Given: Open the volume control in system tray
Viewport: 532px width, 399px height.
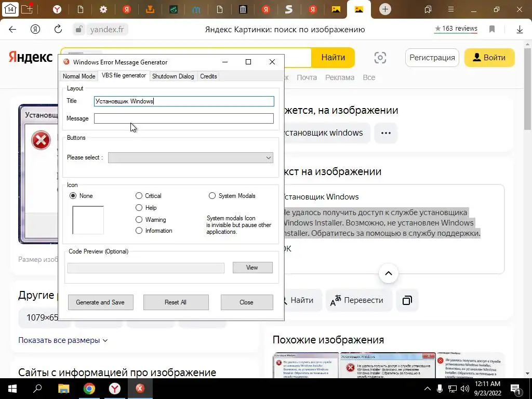Looking at the screenshot, I should [465, 389].
